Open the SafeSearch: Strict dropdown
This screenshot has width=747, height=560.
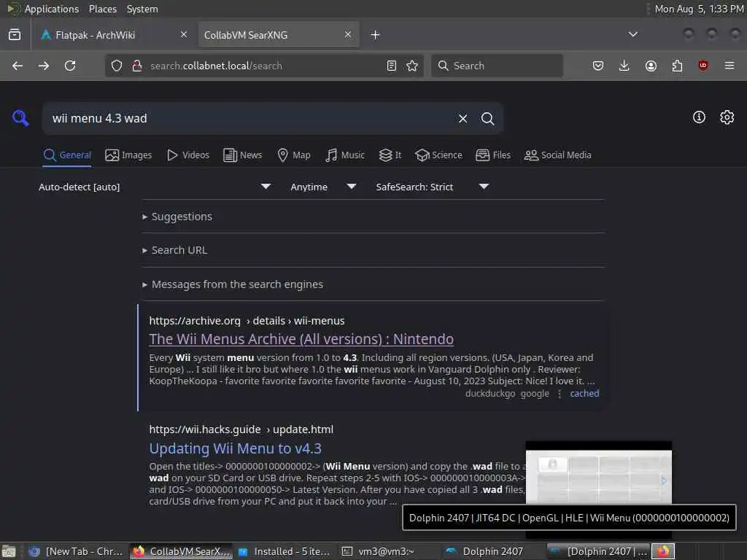coord(432,187)
